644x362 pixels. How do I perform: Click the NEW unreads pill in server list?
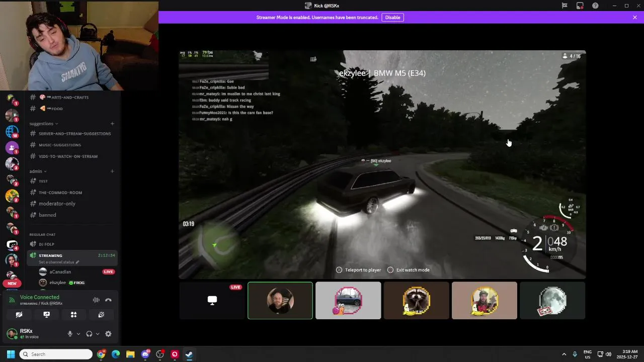coord(12,283)
